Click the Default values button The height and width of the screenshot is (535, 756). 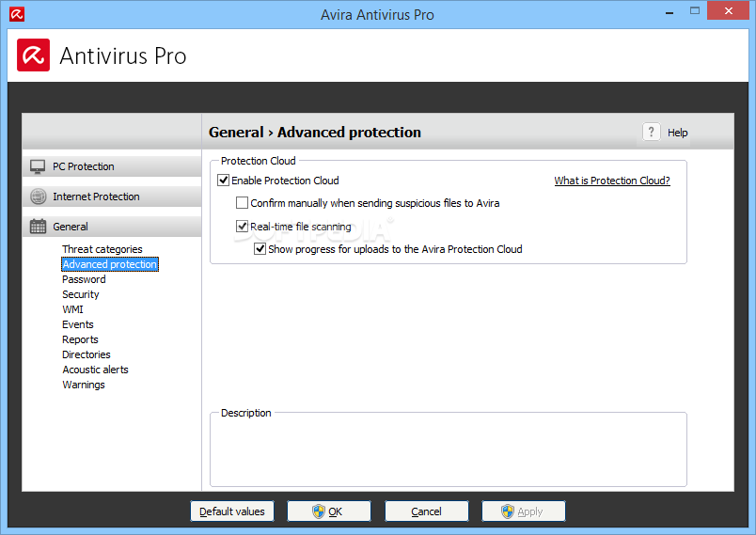(x=232, y=511)
